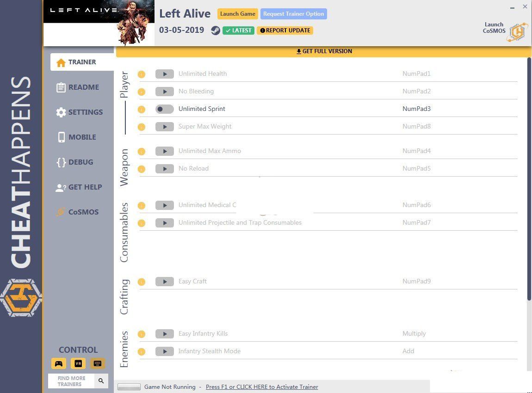
Task: Click info dot beside Easy Craft
Action: 142,282
